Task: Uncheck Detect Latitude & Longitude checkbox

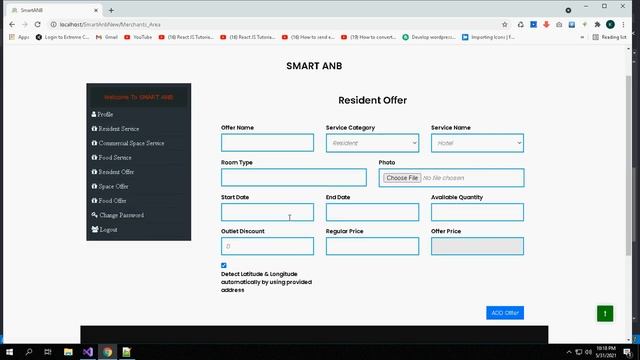Action: click(224, 265)
